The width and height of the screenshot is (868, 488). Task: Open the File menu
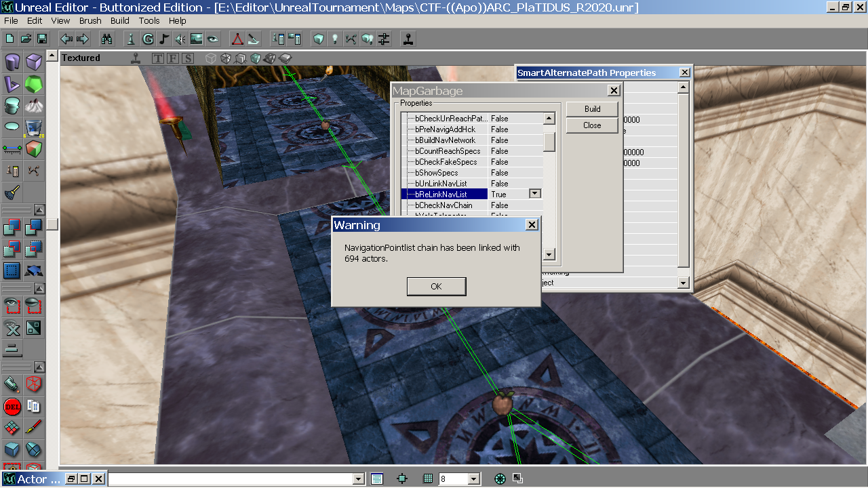coord(11,21)
